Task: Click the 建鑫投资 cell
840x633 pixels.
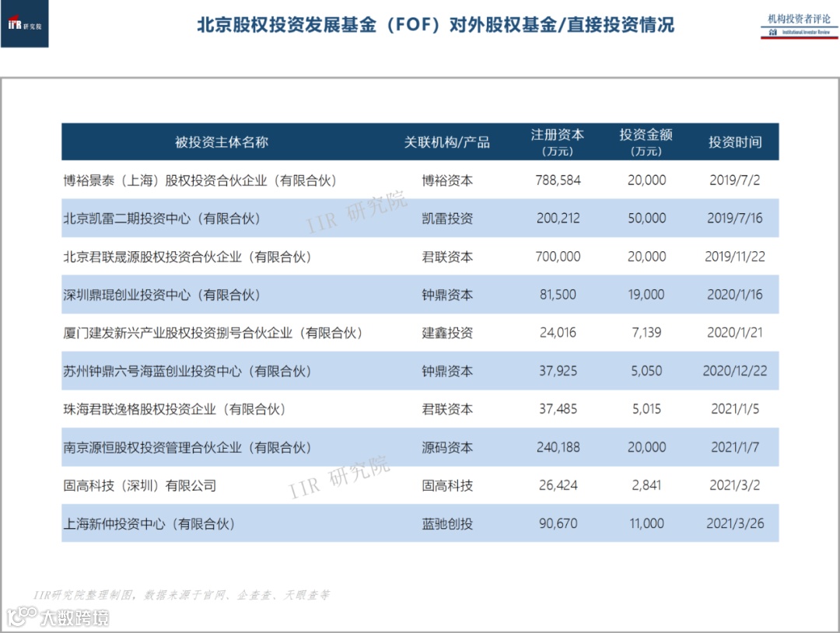Action: (x=447, y=333)
